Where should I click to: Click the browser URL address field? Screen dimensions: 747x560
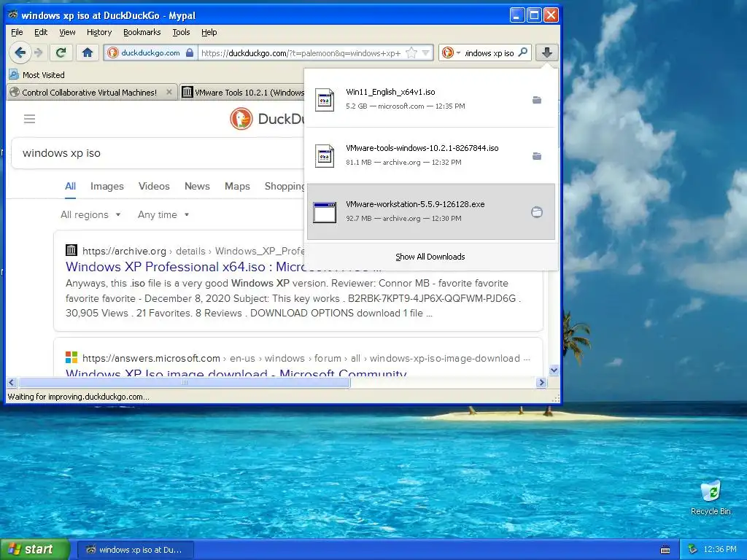(300, 52)
